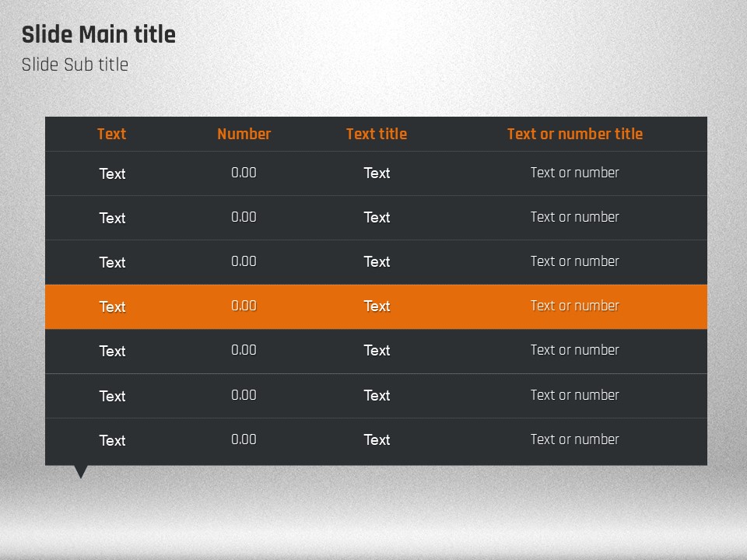Click the orange "Text" column header
This screenshot has width=747, height=560.
(111, 134)
